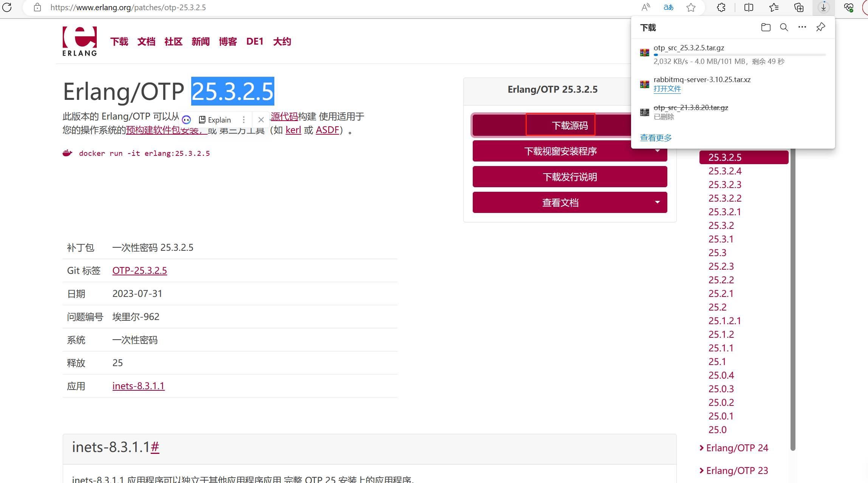Image resolution: width=868 pixels, height=483 pixels.
Task: Open the 文档 navigation menu item
Action: (x=146, y=42)
